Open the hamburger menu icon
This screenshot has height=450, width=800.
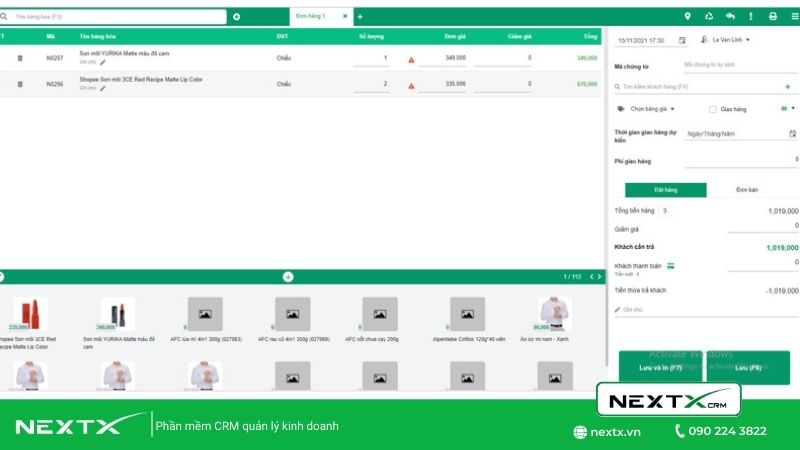(x=794, y=16)
